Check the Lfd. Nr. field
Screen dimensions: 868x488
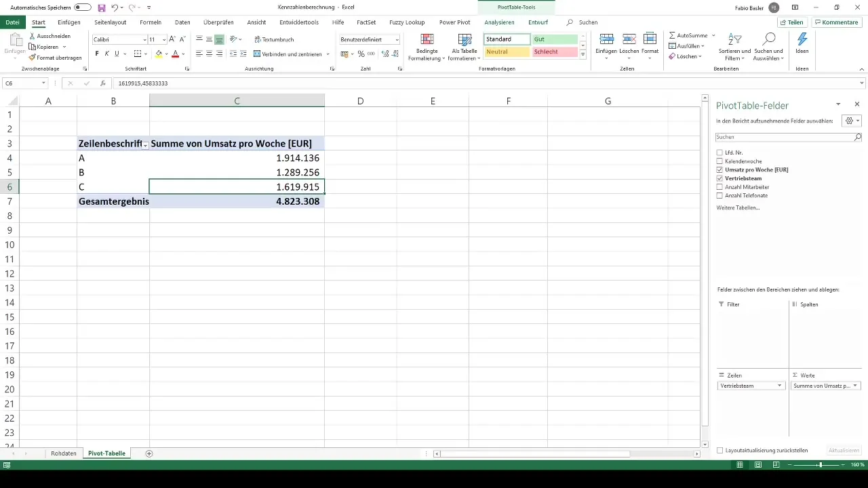719,152
